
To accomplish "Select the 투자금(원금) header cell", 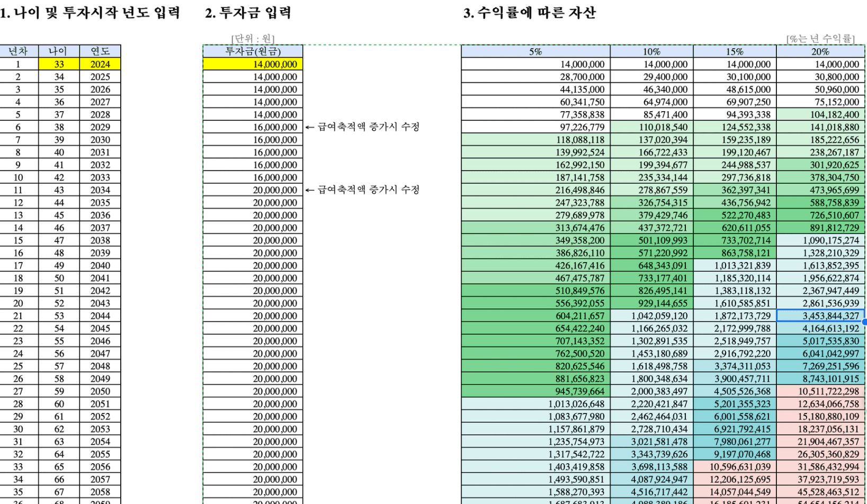I will pyautogui.click(x=253, y=51).
